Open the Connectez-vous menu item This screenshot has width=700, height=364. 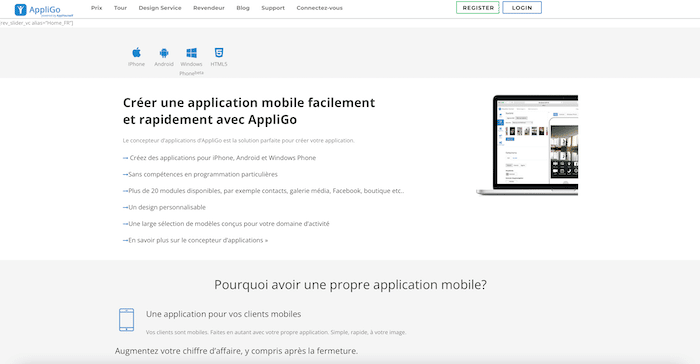coord(320,8)
